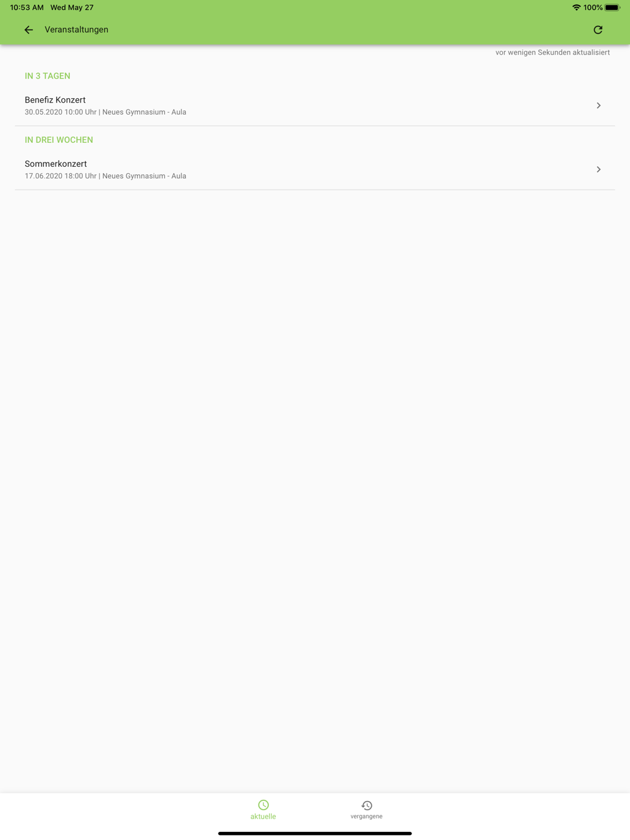The width and height of the screenshot is (630, 840).
Task: Check the Wi-Fi status icon
Action: coord(576,8)
